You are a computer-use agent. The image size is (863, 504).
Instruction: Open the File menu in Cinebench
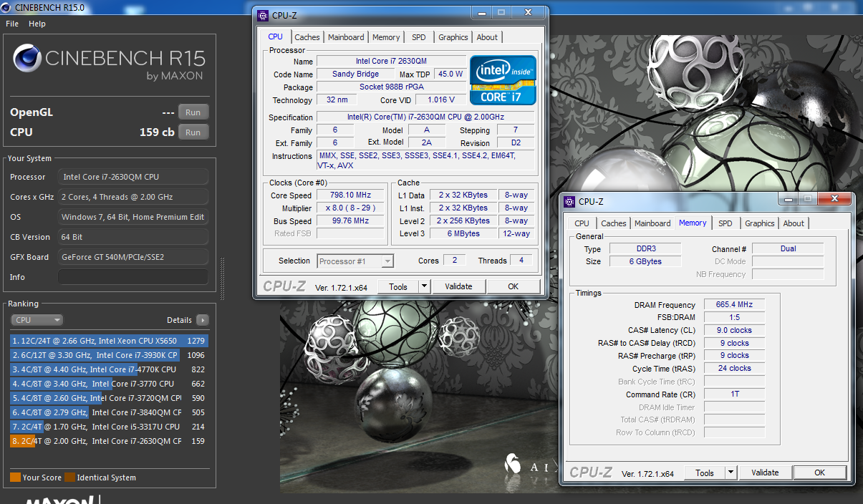(11, 24)
